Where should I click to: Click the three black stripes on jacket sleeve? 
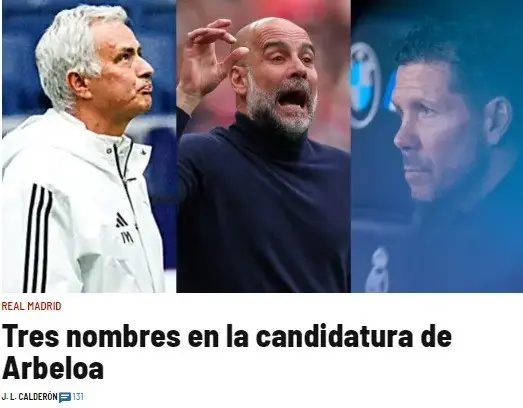point(37,238)
